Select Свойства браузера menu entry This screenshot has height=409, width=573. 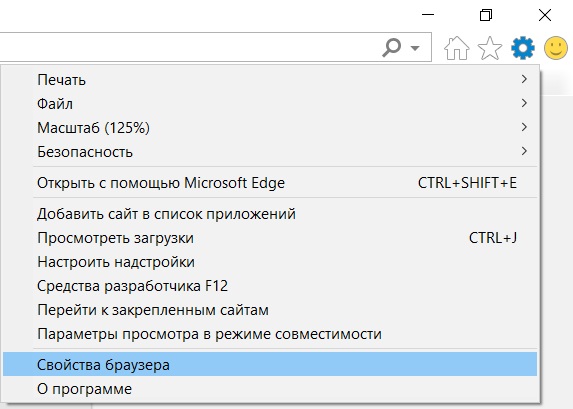tap(270, 364)
